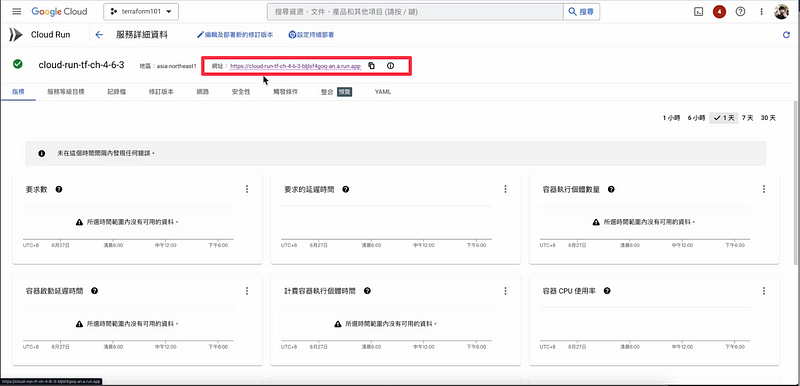This screenshot has height=386, width=800.
Task: Switch to the YAML tab
Action: pyautogui.click(x=383, y=92)
